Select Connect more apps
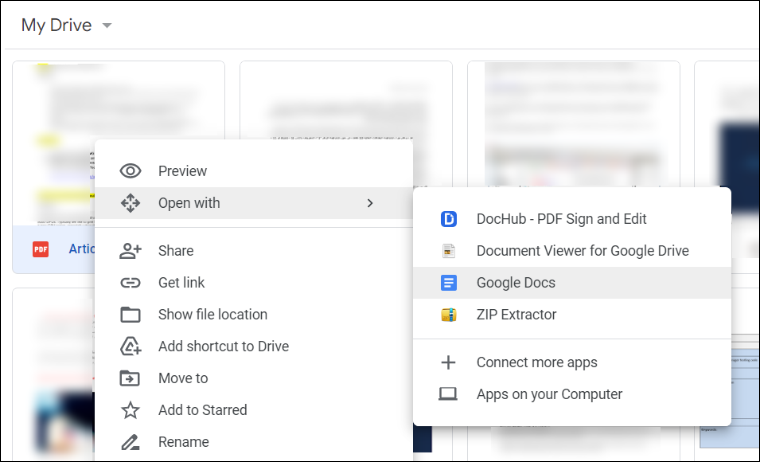The image size is (760, 462). pos(572,362)
